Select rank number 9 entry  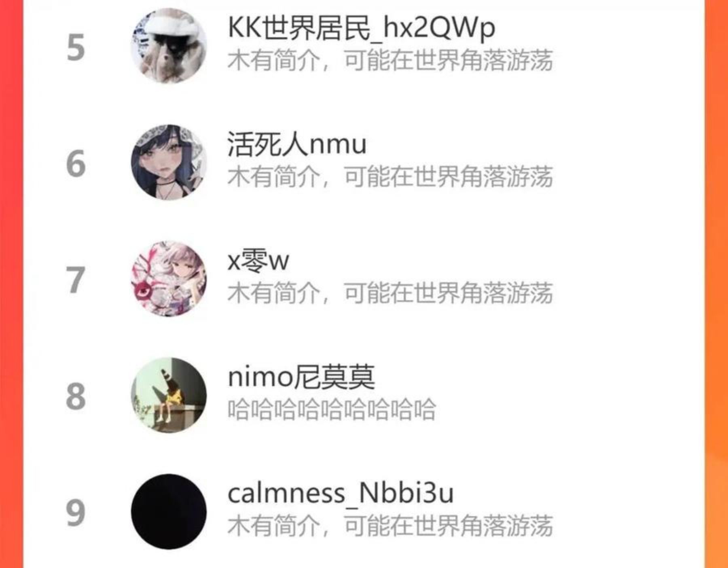[x=76, y=513]
